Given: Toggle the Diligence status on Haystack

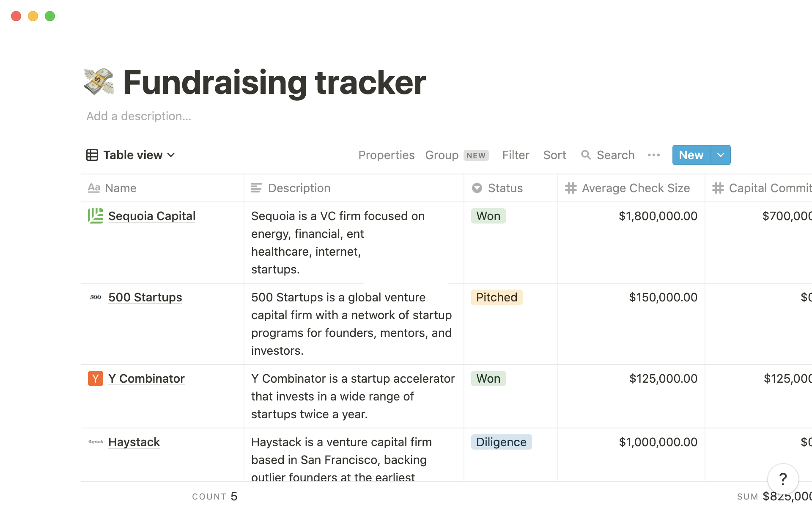Looking at the screenshot, I should (x=500, y=442).
